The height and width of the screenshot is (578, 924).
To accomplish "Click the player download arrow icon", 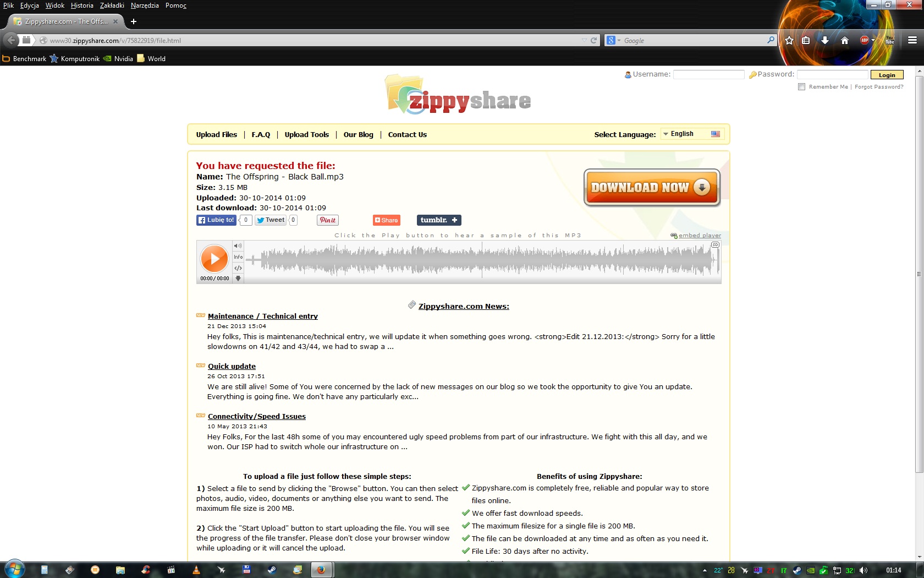I will tap(238, 278).
